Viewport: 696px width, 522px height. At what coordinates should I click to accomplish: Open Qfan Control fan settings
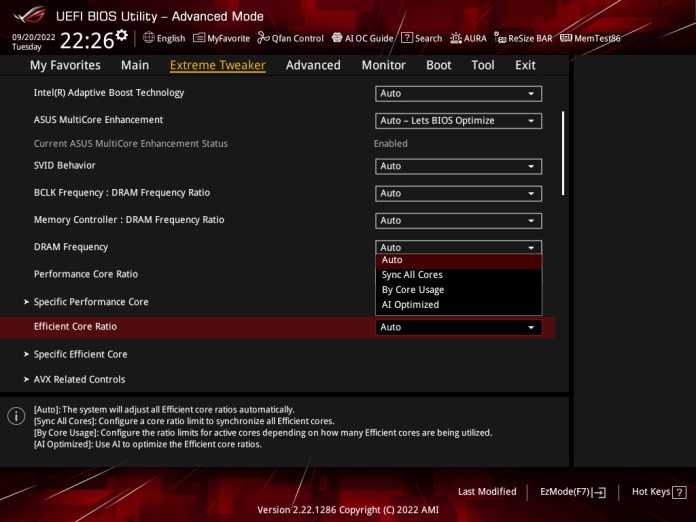coord(290,38)
